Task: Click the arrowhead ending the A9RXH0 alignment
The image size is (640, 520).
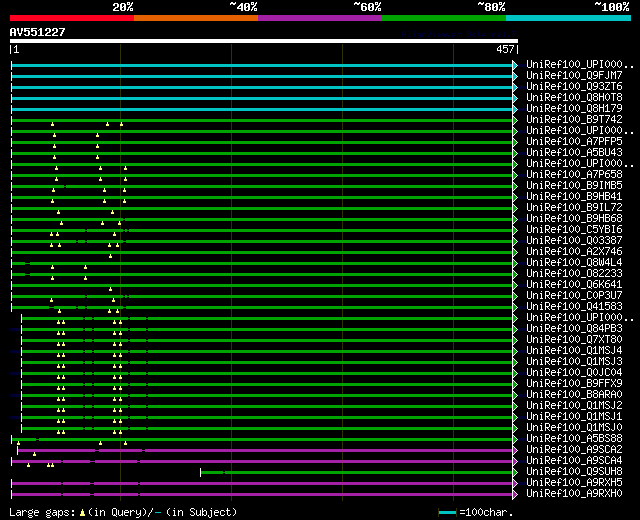Action: click(x=515, y=494)
